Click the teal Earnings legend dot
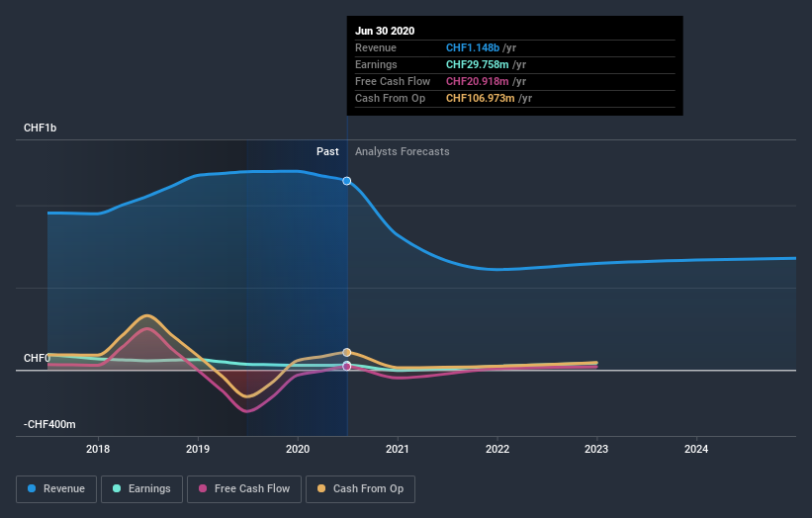The image size is (812, 518). [x=117, y=488]
